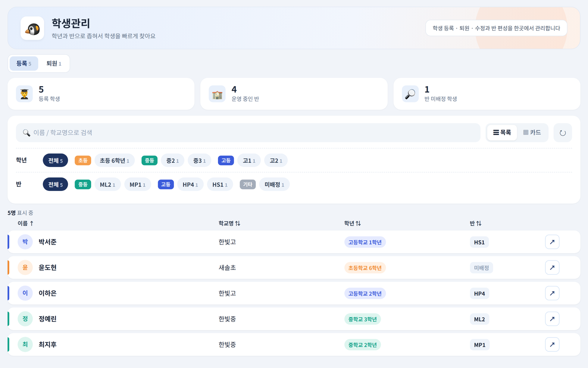Filter by HS1 class chip
The width and height of the screenshot is (588, 368).
click(220, 184)
